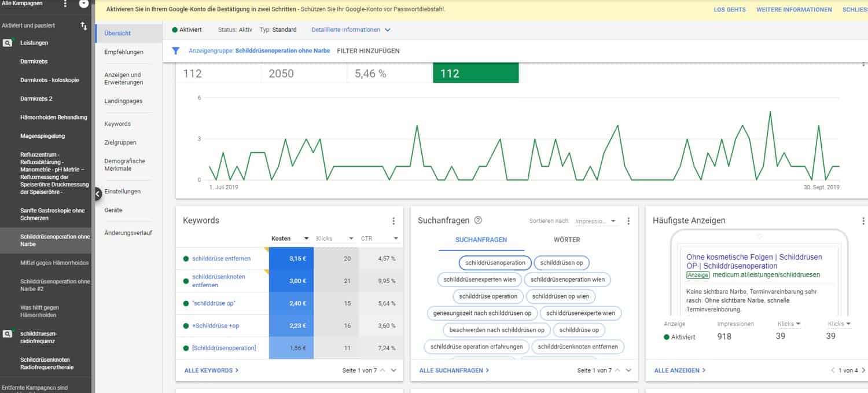
Task: Go to next page of Häufigste Anzeigen
Action: 863,370
